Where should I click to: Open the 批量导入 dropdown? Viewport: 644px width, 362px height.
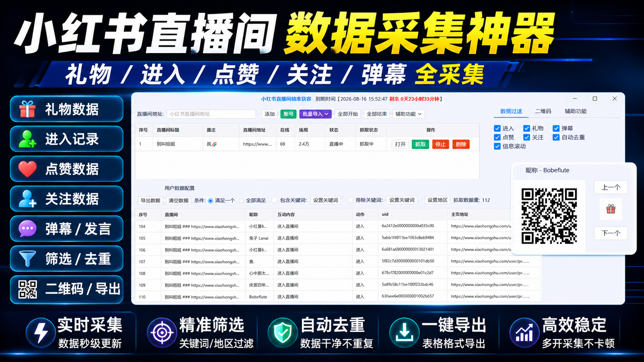tap(315, 114)
